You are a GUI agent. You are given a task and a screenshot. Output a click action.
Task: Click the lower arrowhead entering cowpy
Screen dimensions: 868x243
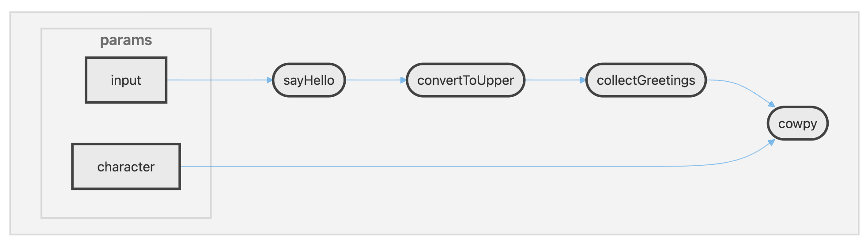771,142
